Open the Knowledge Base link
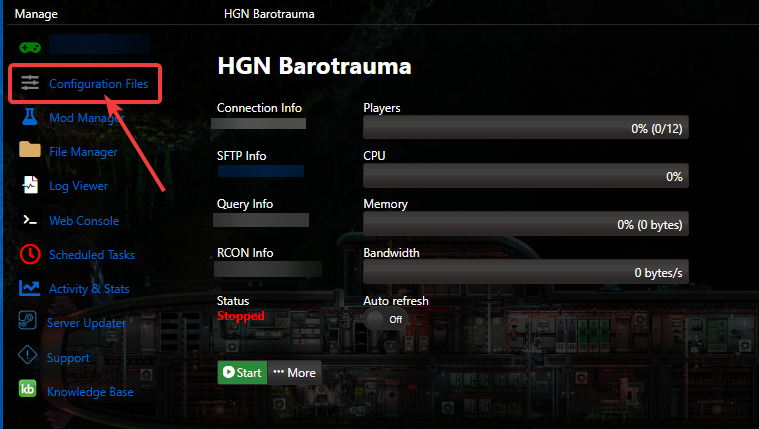This screenshot has width=759, height=429. coord(90,392)
